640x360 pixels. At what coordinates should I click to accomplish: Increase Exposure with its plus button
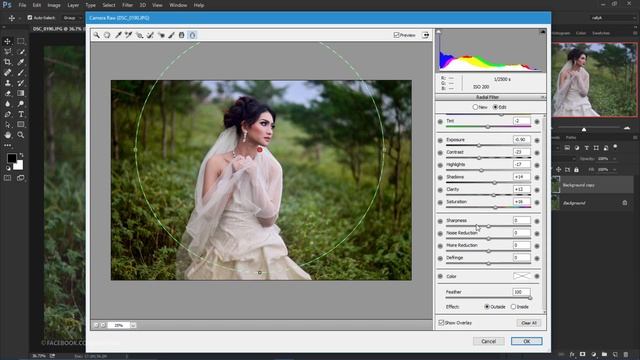tap(537, 140)
